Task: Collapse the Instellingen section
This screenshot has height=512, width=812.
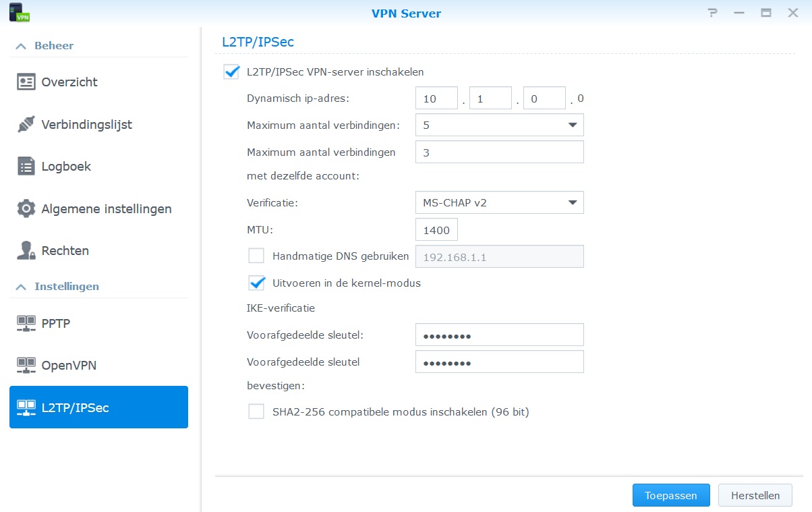Action: click(x=22, y=287)
